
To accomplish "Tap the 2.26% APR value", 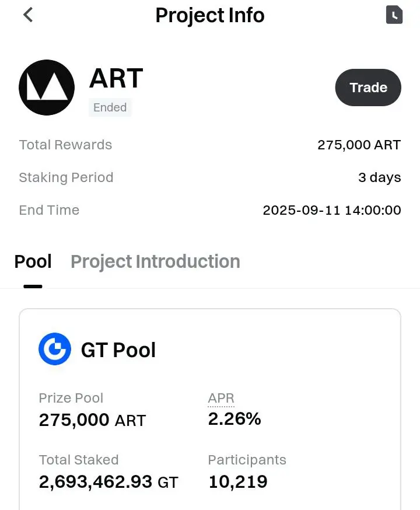I will coord(235,419).
